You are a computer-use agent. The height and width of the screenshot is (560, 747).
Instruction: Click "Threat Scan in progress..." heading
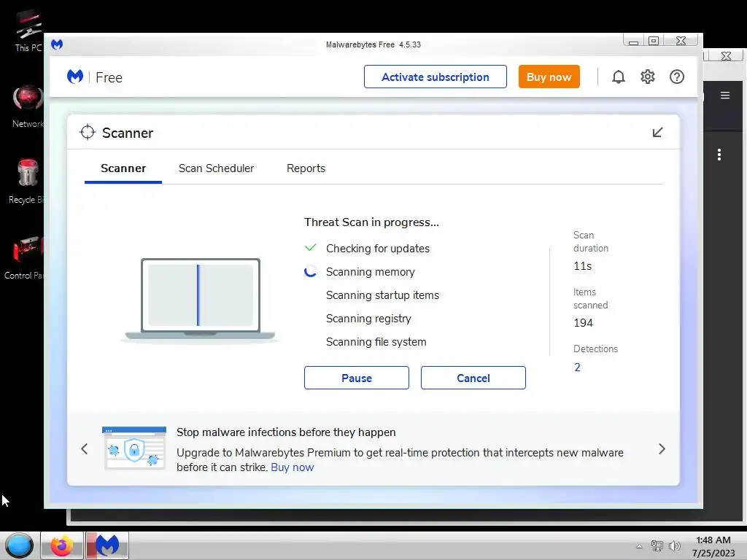click(x=371, y=222)
